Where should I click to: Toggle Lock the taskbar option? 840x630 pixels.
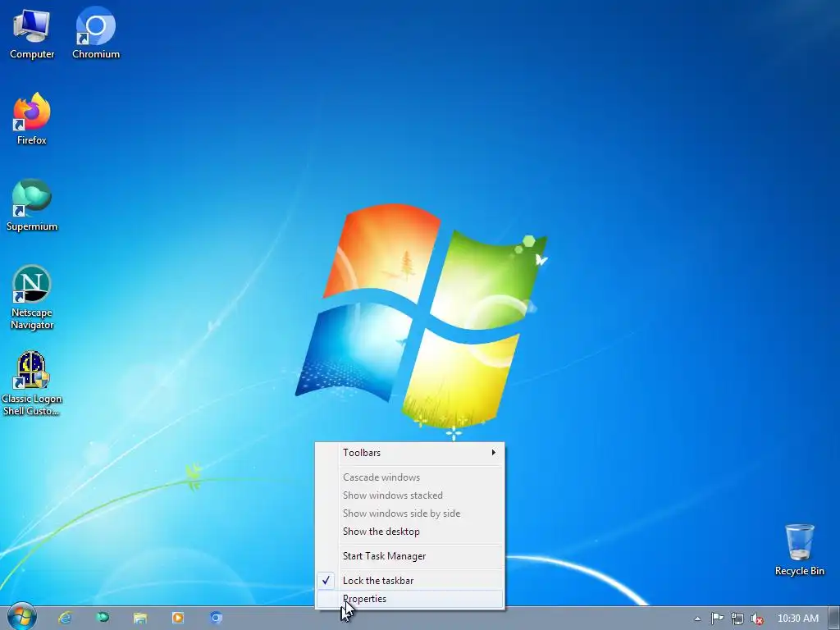pyautogui.click(x=410, y=581)
